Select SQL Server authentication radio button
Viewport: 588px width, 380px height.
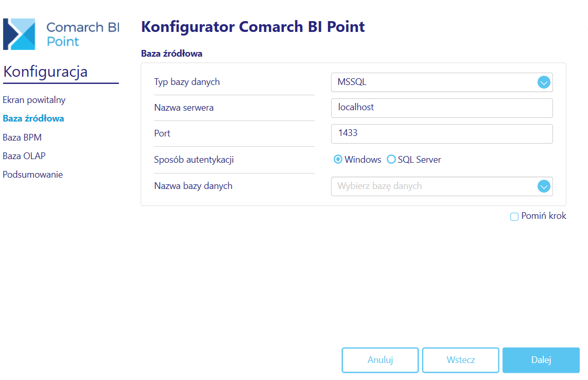pos(391,160)
